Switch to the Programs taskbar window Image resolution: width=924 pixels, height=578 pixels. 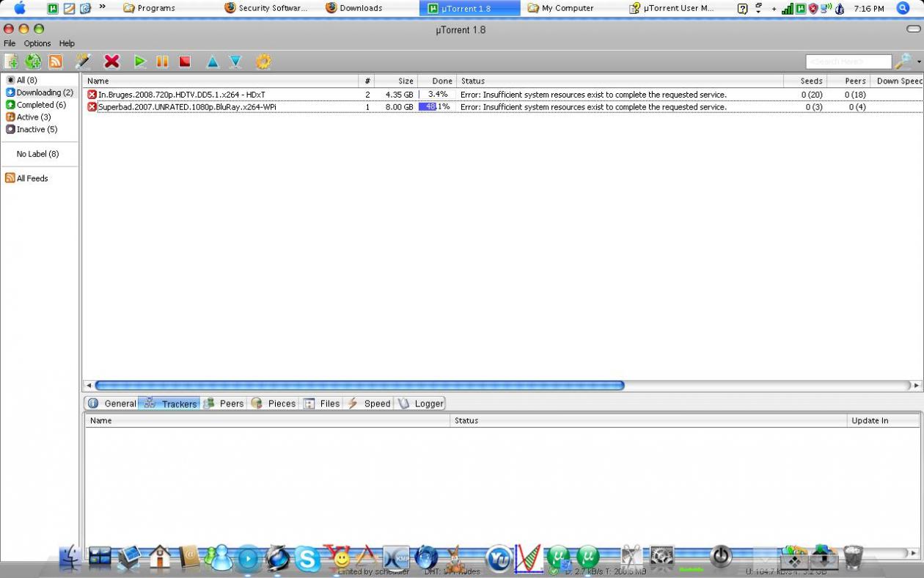point(149,8)
